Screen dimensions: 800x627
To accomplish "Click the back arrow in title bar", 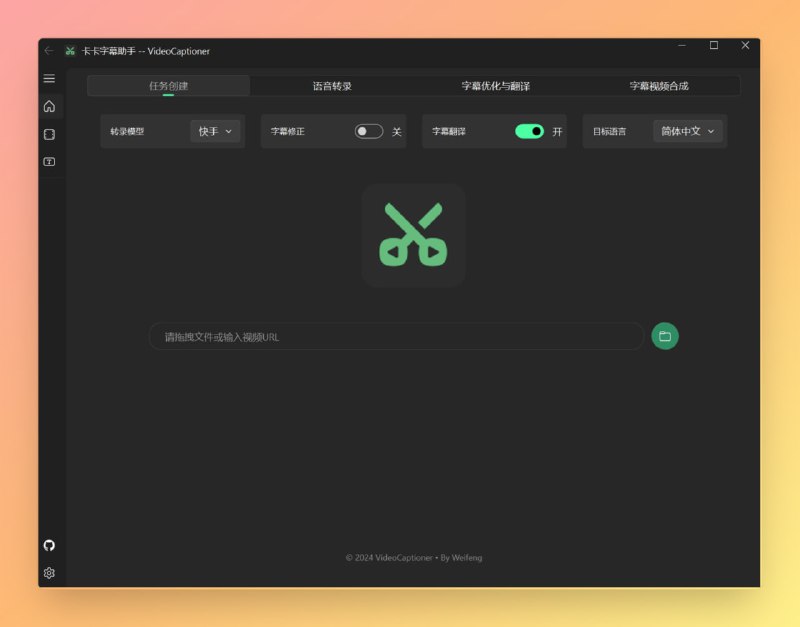I will [x=49, y=50].
